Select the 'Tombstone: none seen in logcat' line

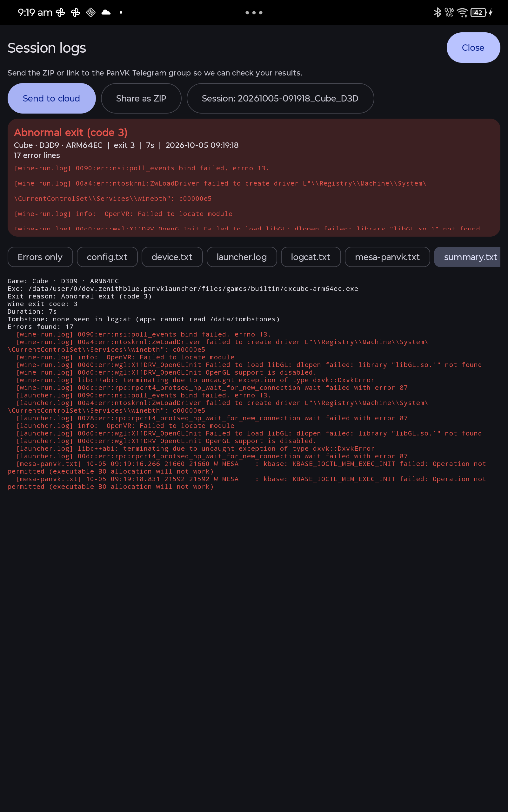tap(144, 319)
